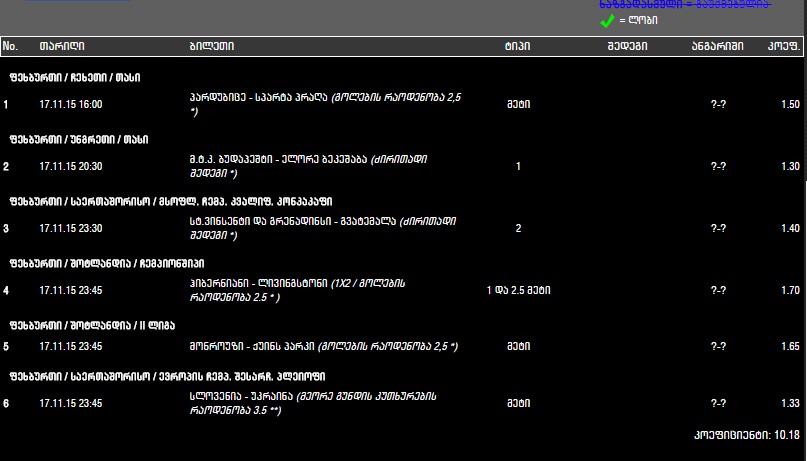Click the odds value '1.50'
This screenshot has width=807, height=461.
click(x=791, y=104)
